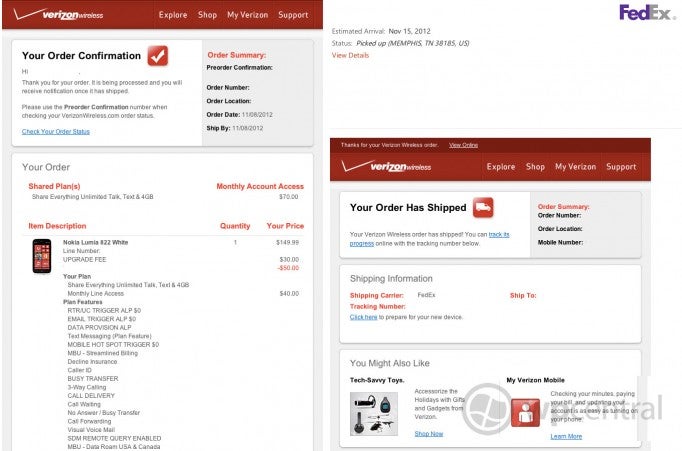This screenshot has height=451, width=682.
Task: Click the 'Order Summary:' heading in the confirmation email
Action: [x=237, y=55]
